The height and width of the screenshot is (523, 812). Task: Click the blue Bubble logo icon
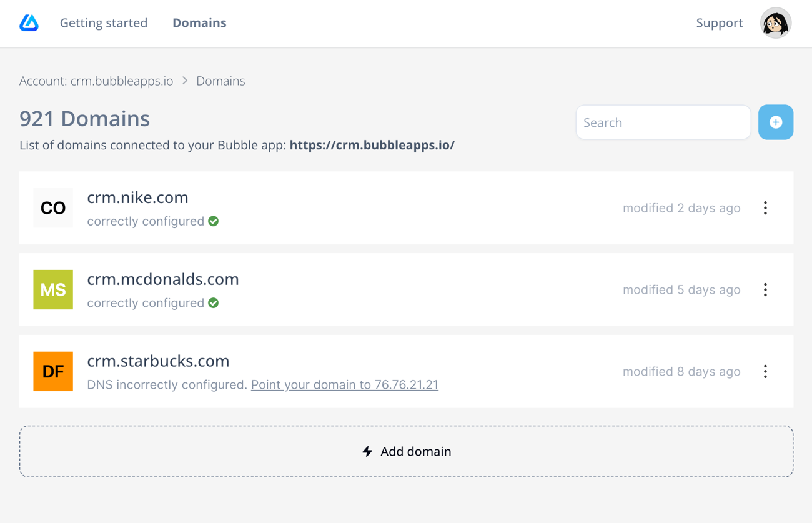click(x=29, y=23)
